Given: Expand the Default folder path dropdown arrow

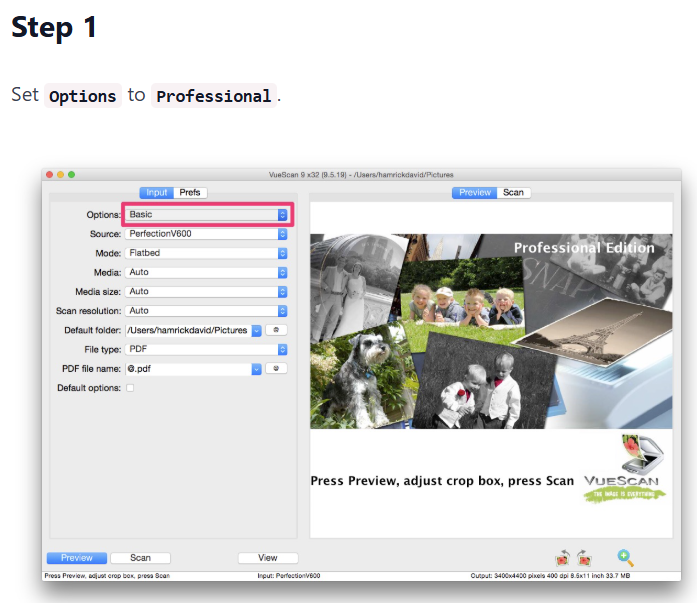Looking at the screenshot, I should [256, 330].
